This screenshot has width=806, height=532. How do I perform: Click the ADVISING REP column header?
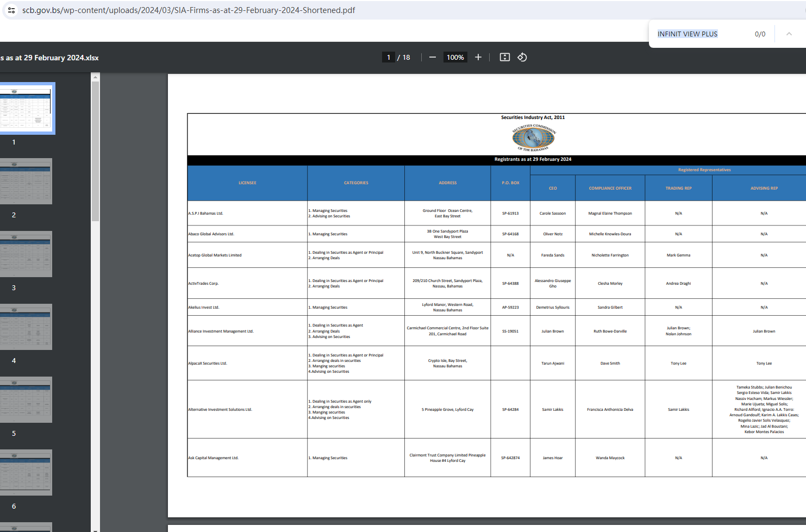[764, 189]
